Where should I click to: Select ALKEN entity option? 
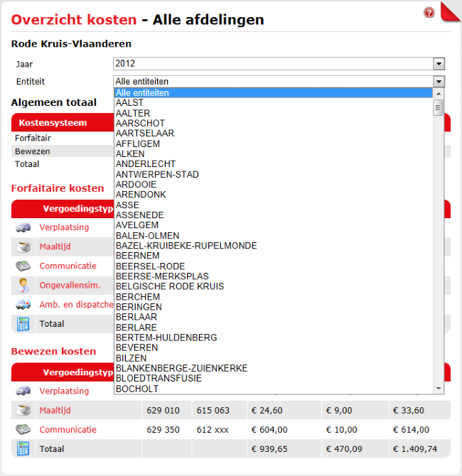(274, 153)
